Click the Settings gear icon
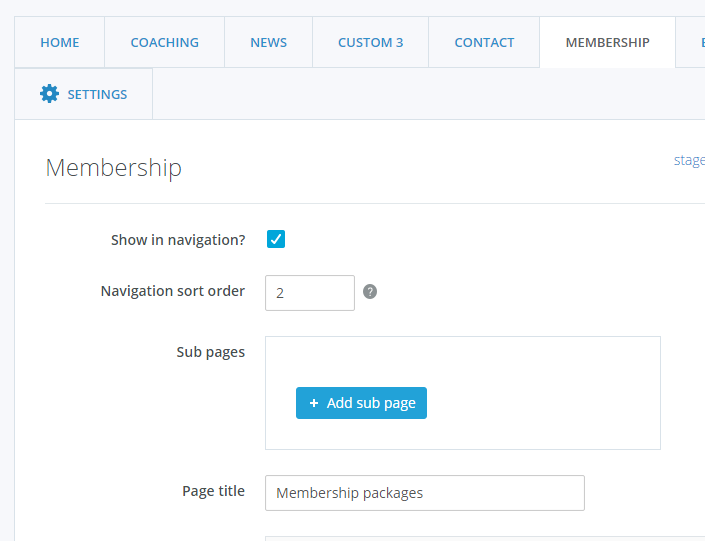The height and width of the screenshot is (541, 705). click(49, 94)
